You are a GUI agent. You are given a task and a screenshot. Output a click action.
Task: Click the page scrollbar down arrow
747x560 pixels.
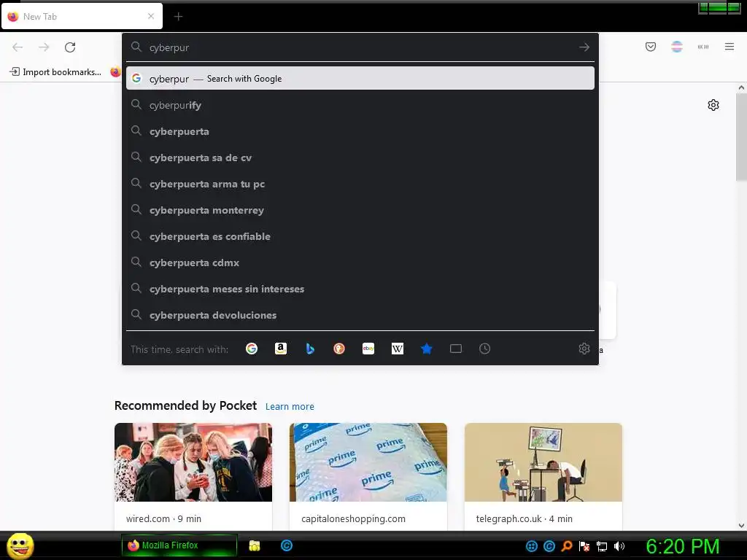(741, 526)
